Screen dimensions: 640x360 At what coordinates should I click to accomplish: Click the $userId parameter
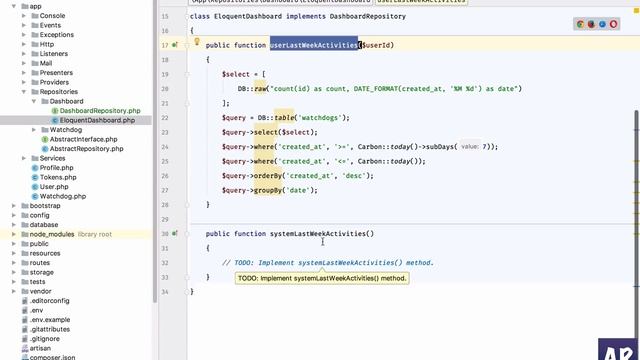(376, 45)
